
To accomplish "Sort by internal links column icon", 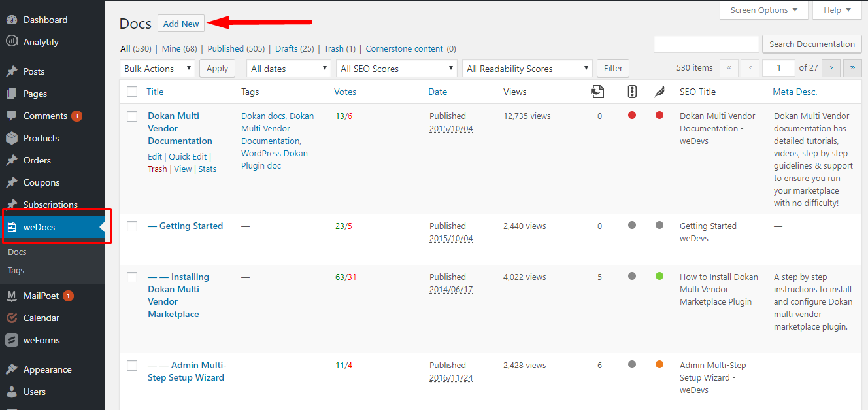I will (x=597, y=92).
